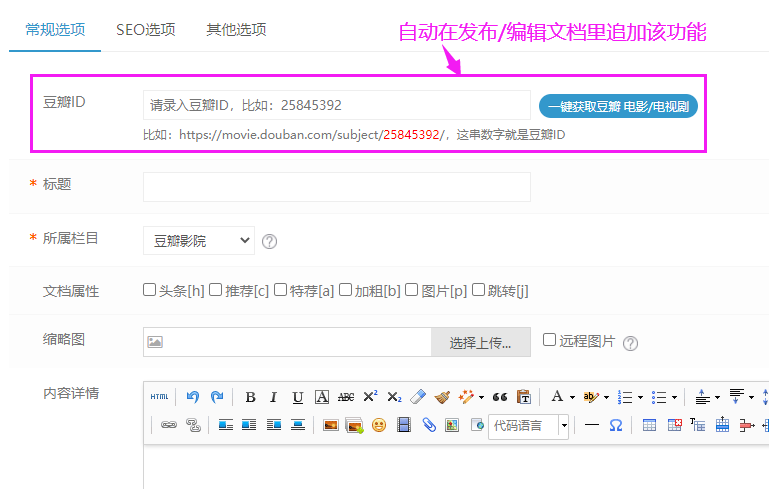The image size is (769, 489).
Task: Insert a map into content
Action: (452, 425)
